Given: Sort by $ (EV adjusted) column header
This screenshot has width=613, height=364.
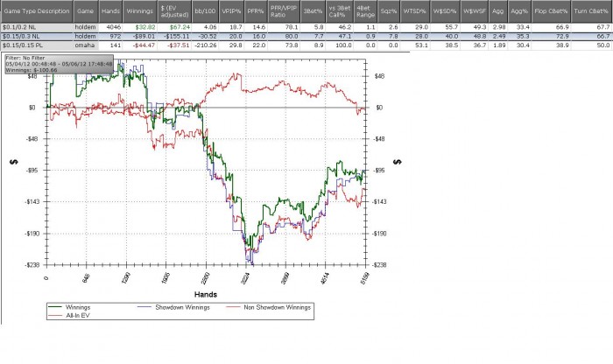Looking at the screenshot, I should click(x=174, y=11).
